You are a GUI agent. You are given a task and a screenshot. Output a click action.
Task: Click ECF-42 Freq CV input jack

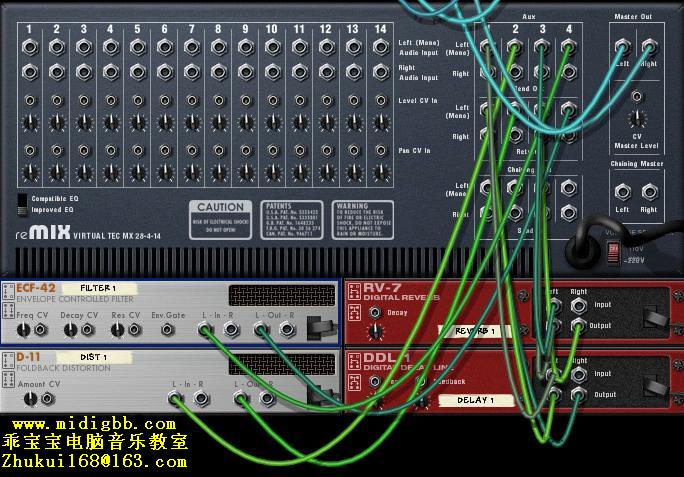click(41, 329)
